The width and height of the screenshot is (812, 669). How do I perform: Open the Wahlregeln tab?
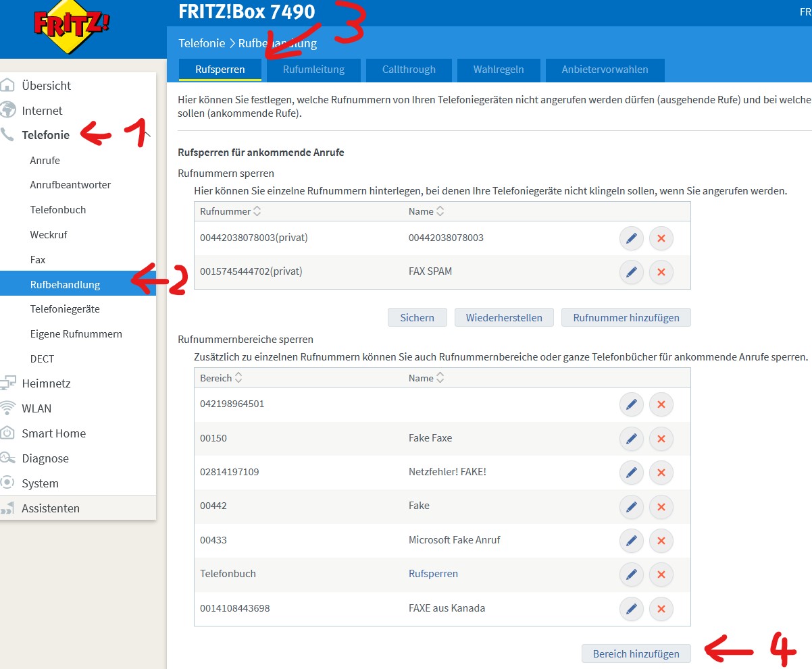click(x=498, y=70)
